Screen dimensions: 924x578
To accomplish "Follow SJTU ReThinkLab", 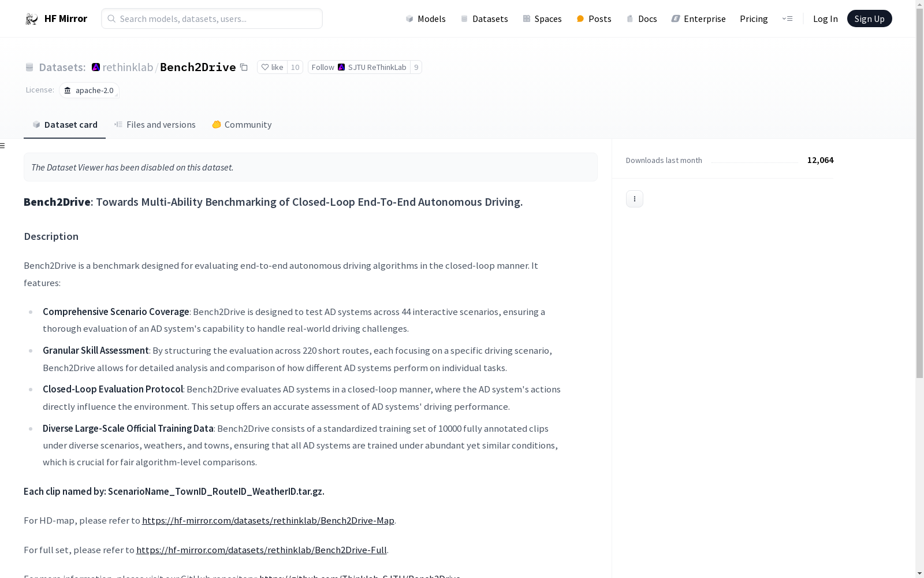I will click(x=359, y=67).
